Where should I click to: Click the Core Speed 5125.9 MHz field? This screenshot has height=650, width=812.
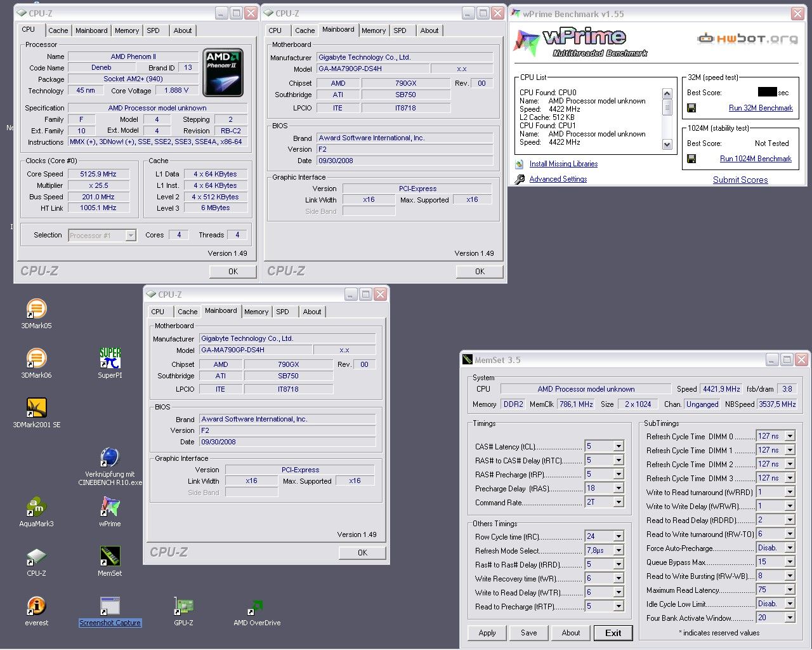(x=98, y=174)
